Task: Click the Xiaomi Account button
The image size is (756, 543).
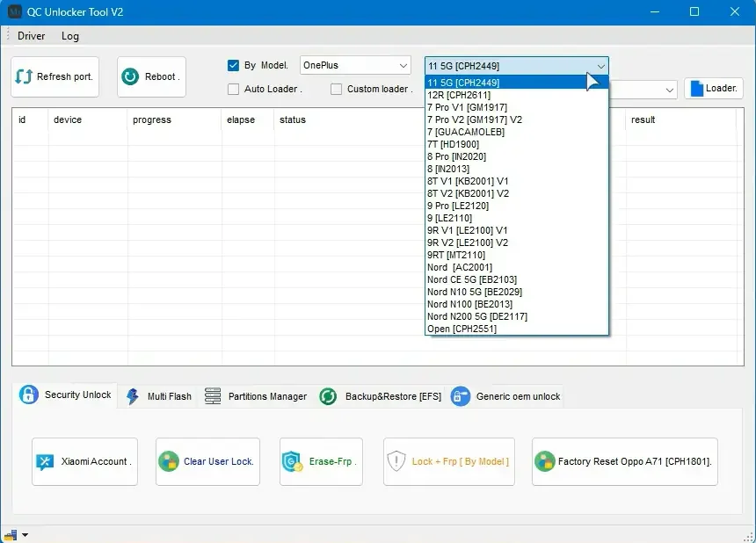Action: coord(84,461)
